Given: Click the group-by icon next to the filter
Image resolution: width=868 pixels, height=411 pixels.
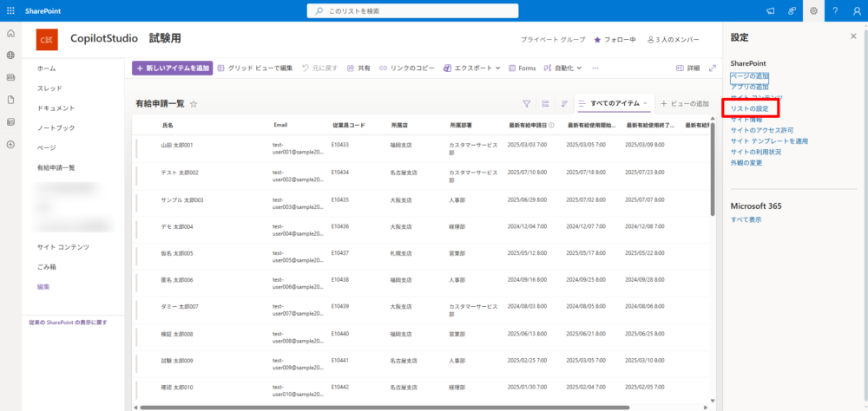Looking at the screenshot, I should 545,103.
